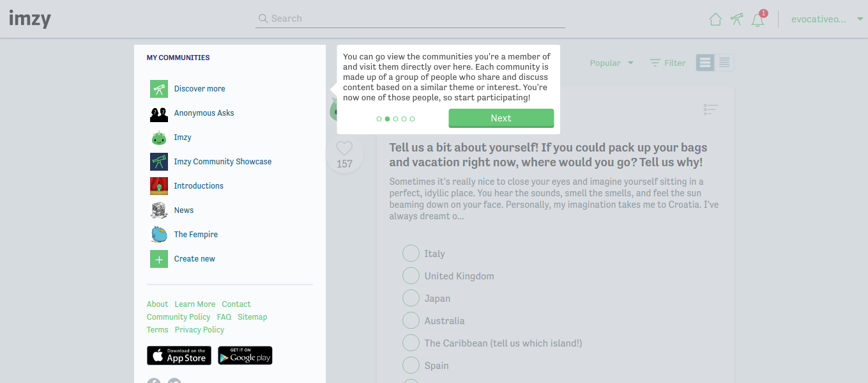Open the vacation poll post title
The width and height of the screenshot is (868, 383).
point(548,155)
